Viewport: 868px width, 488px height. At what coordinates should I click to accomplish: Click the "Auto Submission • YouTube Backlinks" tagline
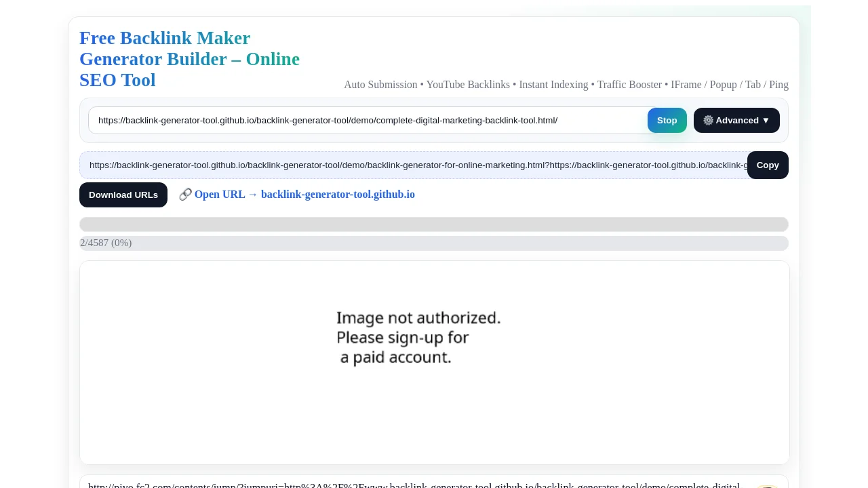click(x=566, y=85)
